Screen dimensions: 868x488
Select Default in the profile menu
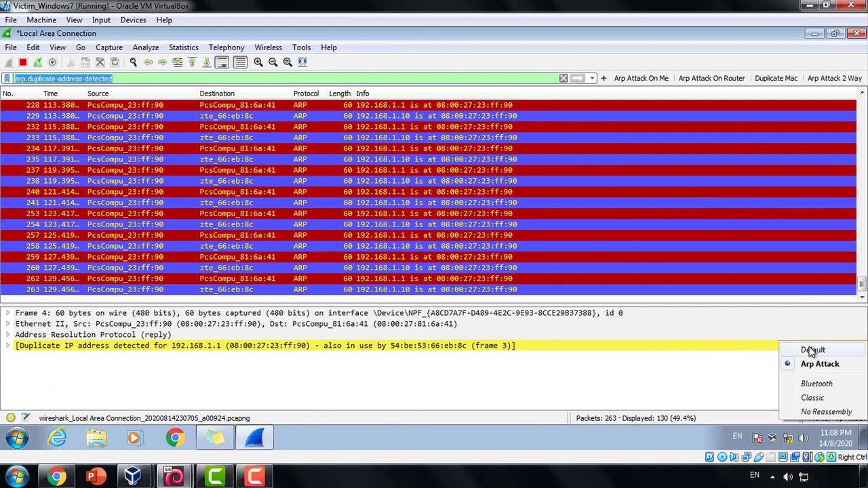[813, 350]
